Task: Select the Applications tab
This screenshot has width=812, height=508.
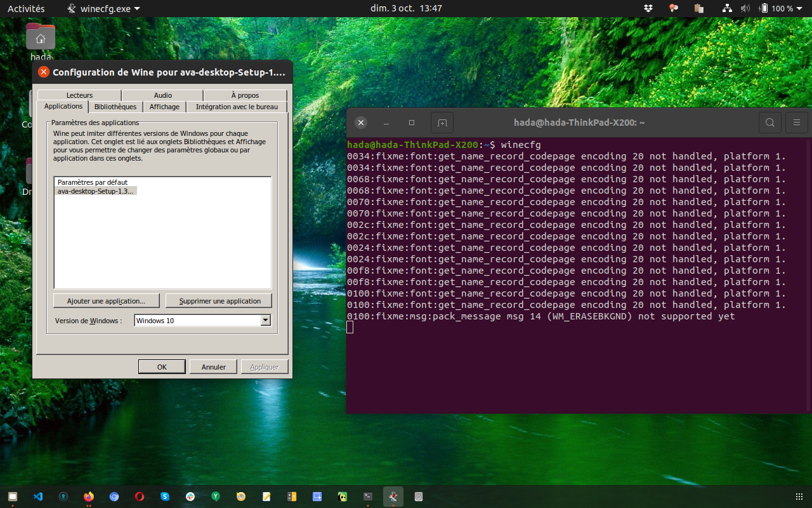Action: point(63,106)
